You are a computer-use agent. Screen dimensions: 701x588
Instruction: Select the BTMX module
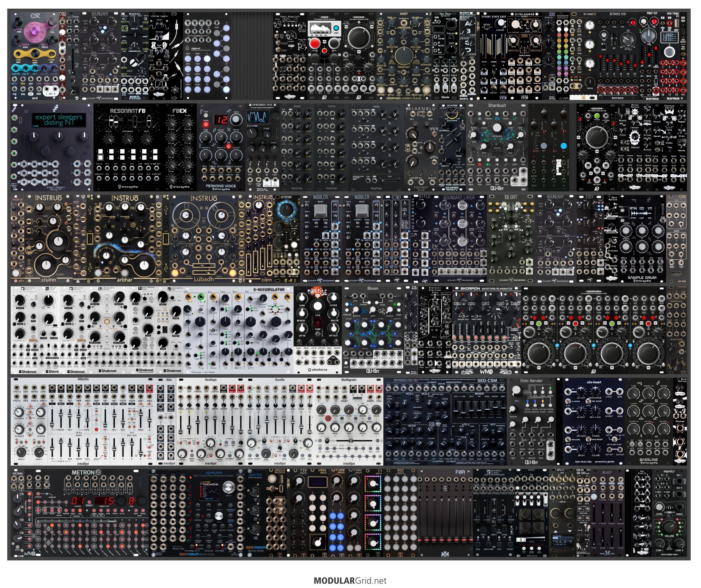coord(397,239)
